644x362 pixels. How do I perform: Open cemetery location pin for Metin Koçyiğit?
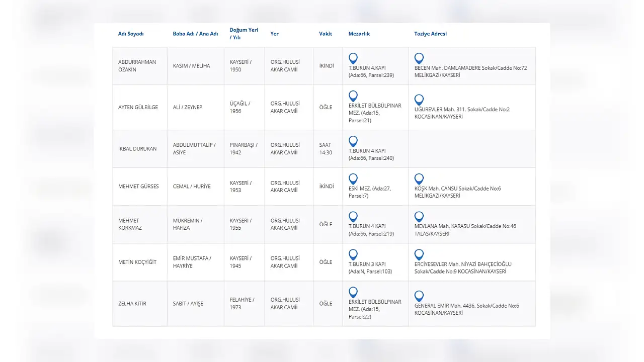point(353,254)
